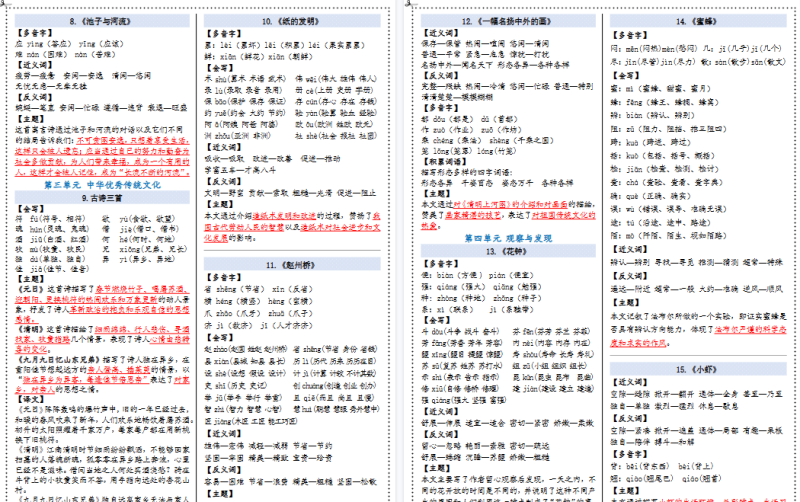Screen dimensions: 800x502
Task: Click the 【主题】 label under lesson 8
Action: tap(30, 119)
